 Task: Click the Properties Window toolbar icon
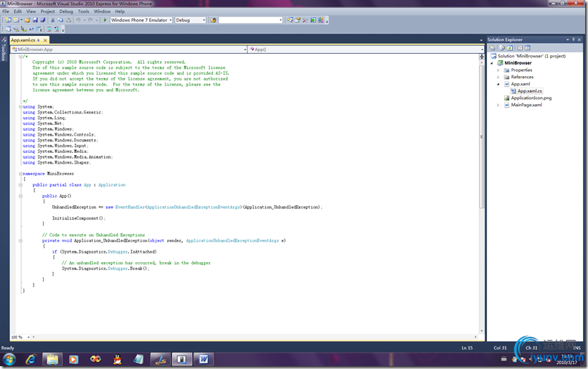[298, 20]
